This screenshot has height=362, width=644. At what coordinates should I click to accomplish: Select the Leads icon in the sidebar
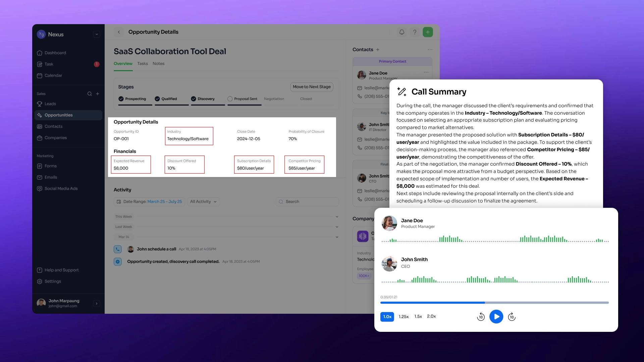(40, 104)
